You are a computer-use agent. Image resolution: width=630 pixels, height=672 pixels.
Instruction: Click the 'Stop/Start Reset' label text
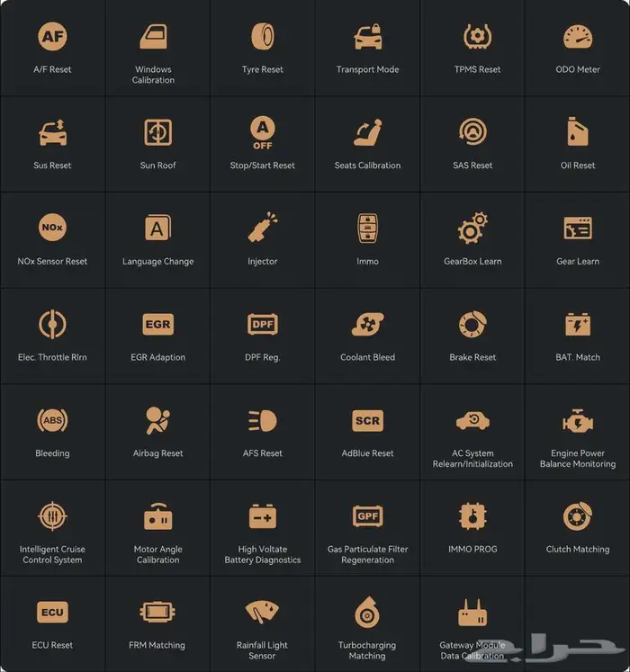pos(263,166)
